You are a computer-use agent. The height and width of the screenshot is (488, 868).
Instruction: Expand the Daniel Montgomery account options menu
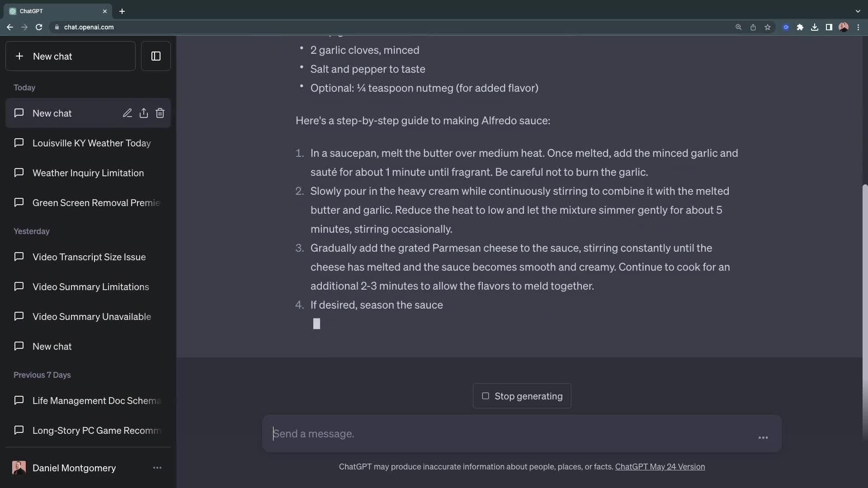click(x=157, y=468)
